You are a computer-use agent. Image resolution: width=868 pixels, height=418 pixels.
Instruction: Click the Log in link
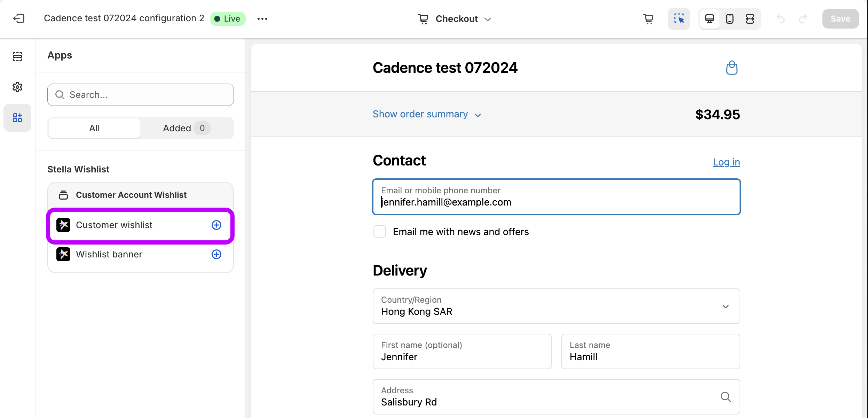pos(726,162)
